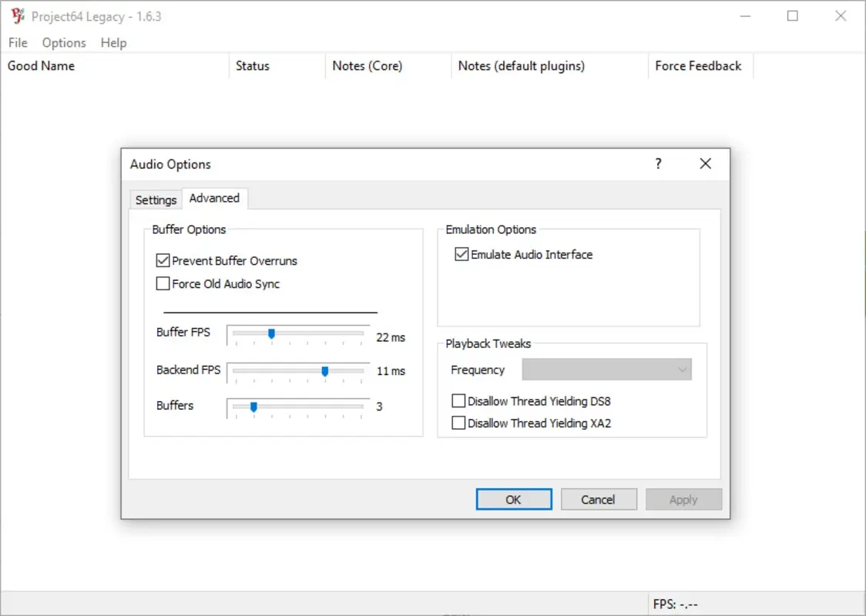Image resolution: width=866 pixels, height=616 pixels.
Task: Enable Disallow Thread Yielding XA2
Action: pyautogui.click(x=458, y=423)
